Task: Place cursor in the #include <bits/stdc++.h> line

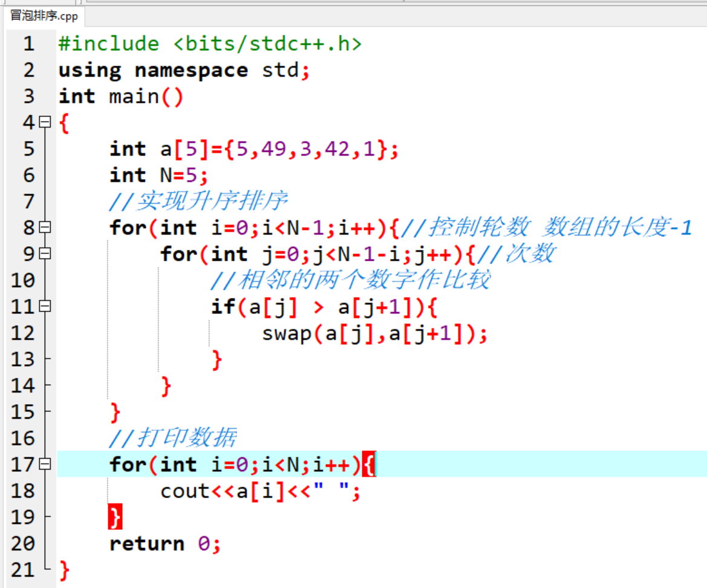Action: point(209,44)
